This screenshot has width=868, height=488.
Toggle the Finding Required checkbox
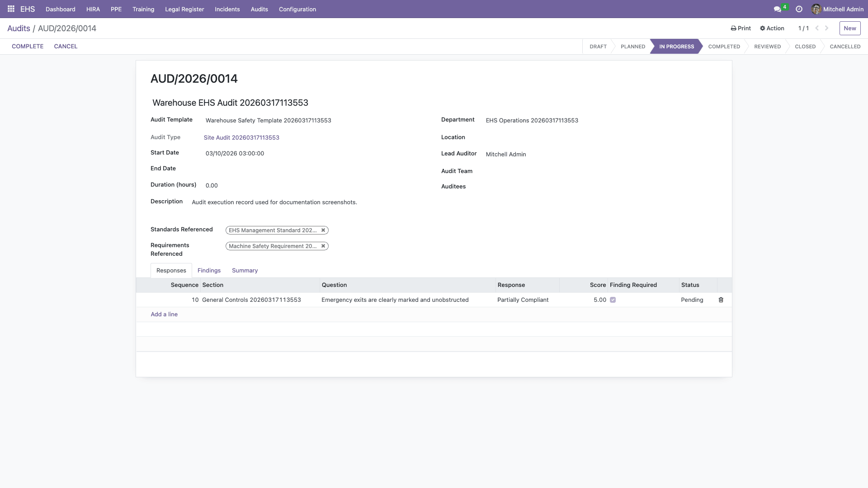point(613,300)
